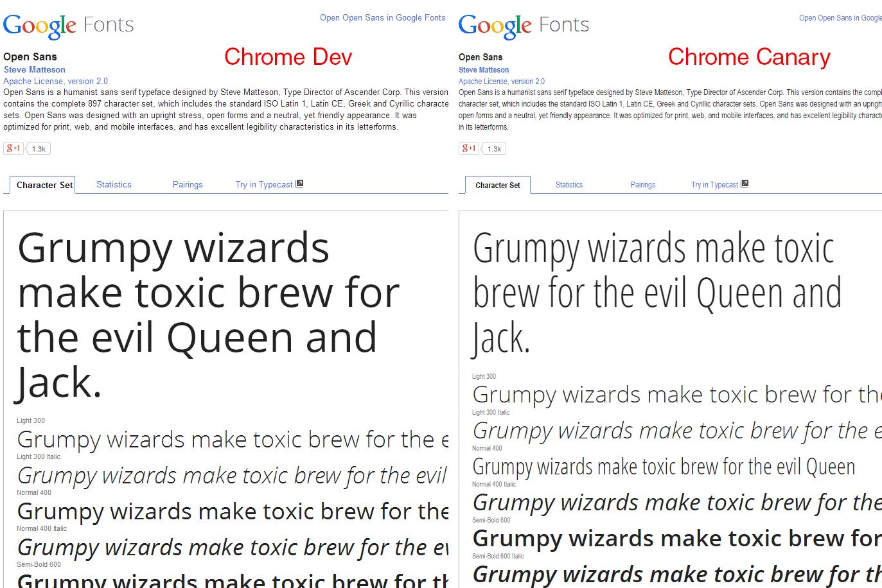Click the Semi-Bold 600 Italic sample sentence, right page

tap(677, 575)
